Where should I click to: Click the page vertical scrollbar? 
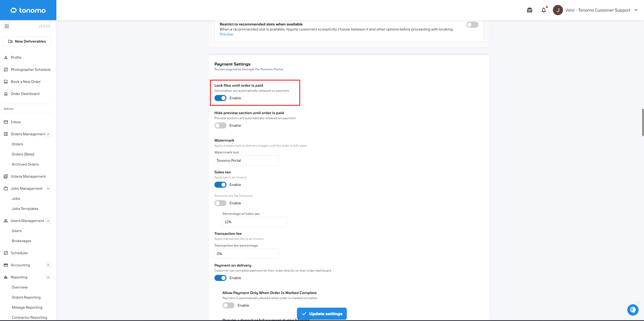pyautogui.click(x=643, y=122)
